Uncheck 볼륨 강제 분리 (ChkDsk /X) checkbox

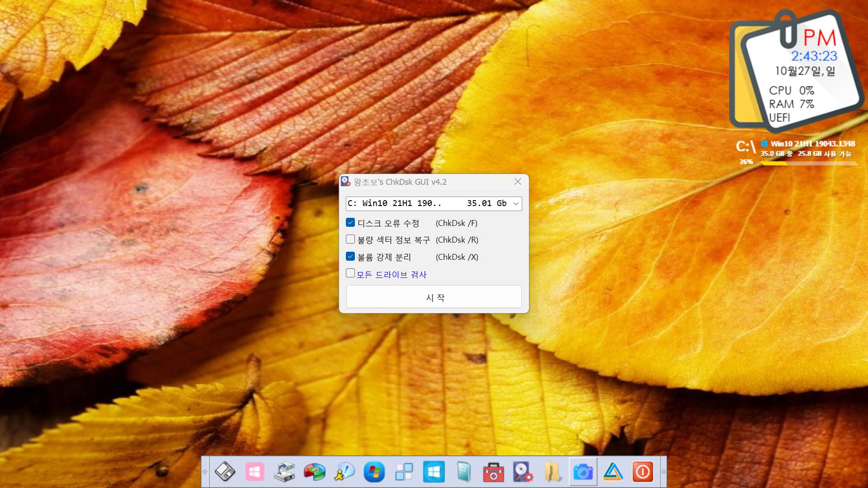[x=350, y=256]
